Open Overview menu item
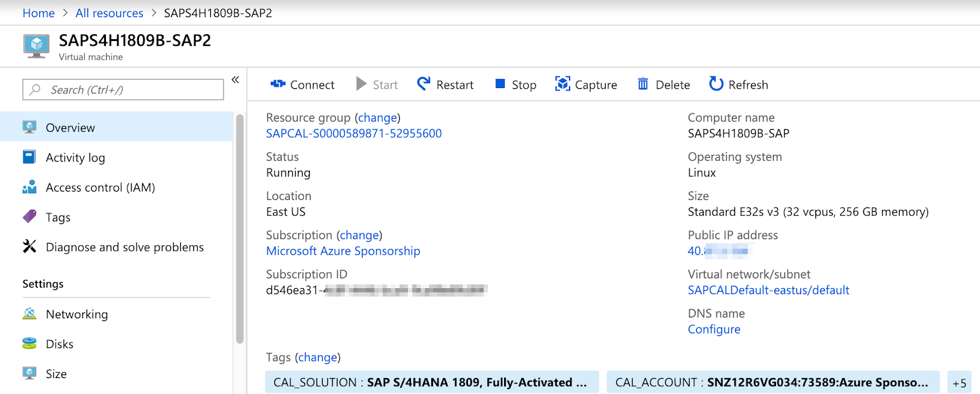The height and width of the screenshot is (394, 980). coord(116,127)
